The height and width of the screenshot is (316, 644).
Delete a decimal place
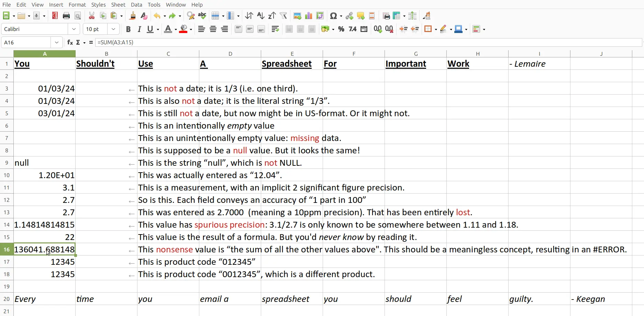click(x=389, y=29)
